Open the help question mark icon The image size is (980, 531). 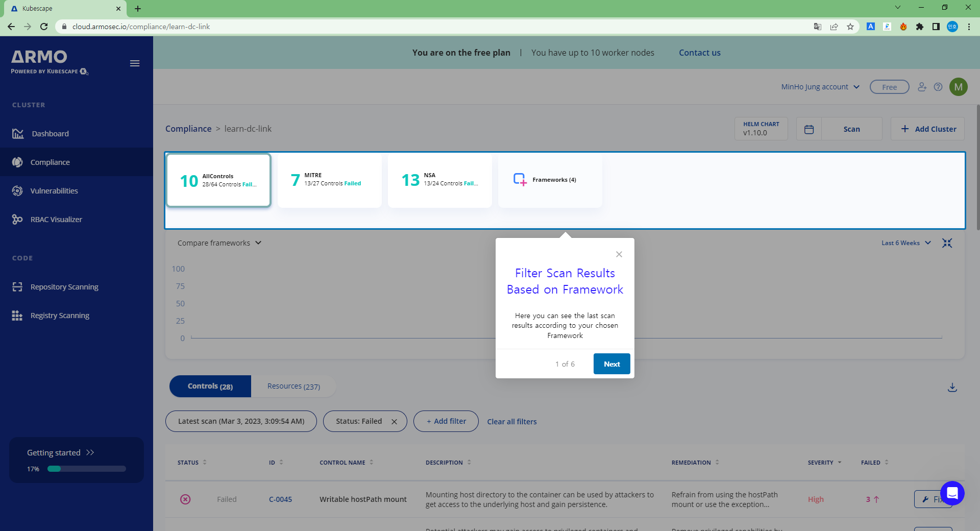tap(938, 87)
